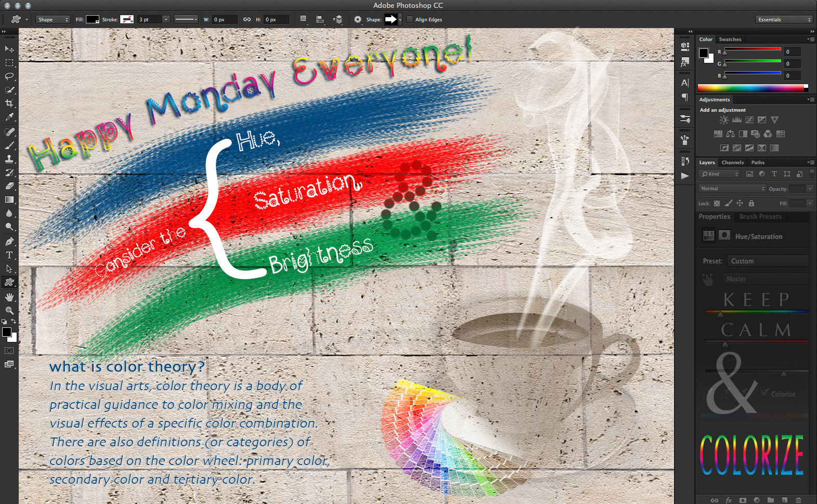Toggle the layer filtering on/off switch
Image resolution: width=817 pixels, height=504 pixels.
pyautogui.click(x=812, y=174)
